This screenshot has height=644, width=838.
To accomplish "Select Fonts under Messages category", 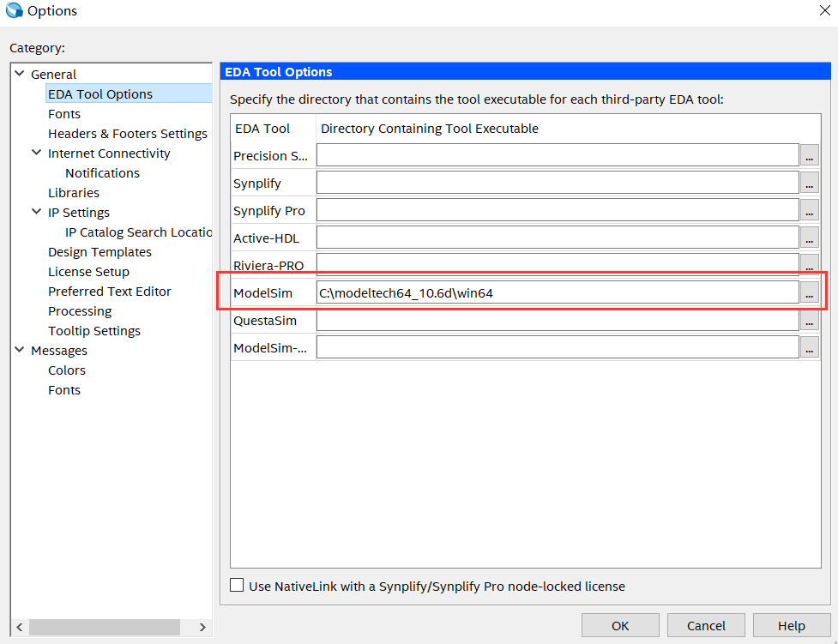I will pyautogui.click(x=64, y=390).
